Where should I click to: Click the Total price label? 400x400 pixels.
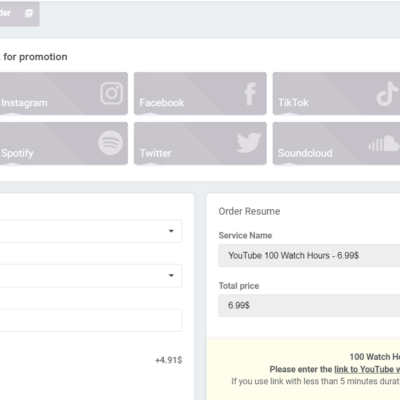coord(239,286)
